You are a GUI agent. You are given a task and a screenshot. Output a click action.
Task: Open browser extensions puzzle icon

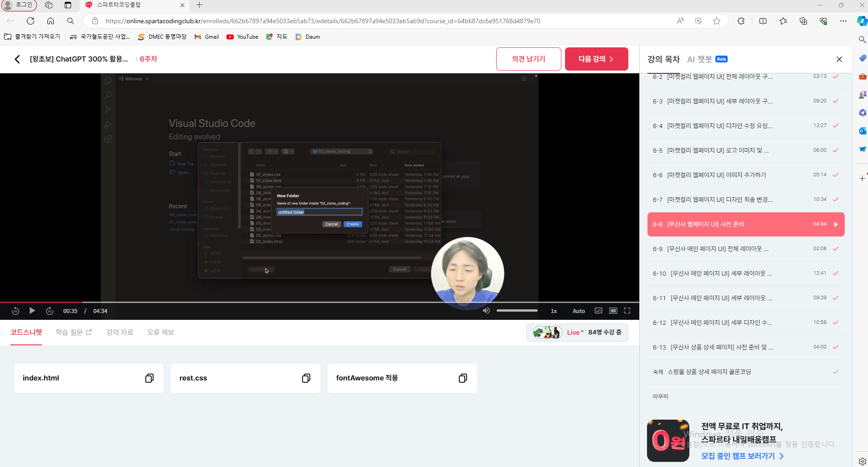pyautogui.click(x=741, y=21)
